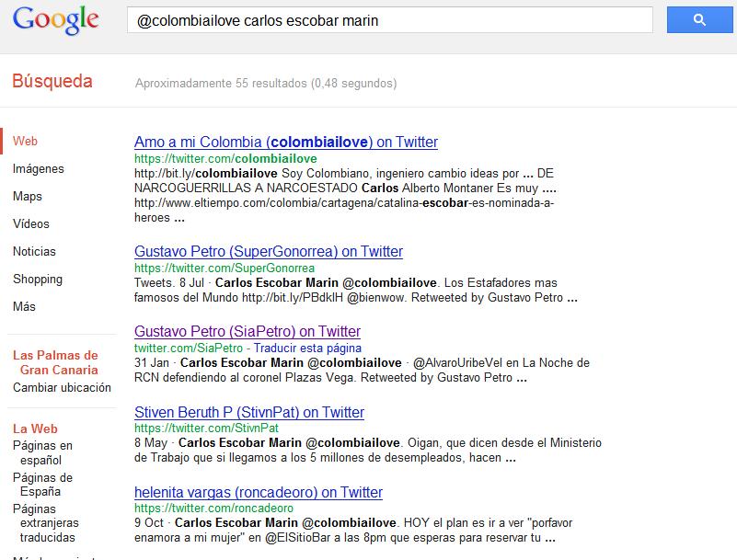This screenshot has height=560, width=737.
Task: Select the Web search category
Action: (25, 141)
